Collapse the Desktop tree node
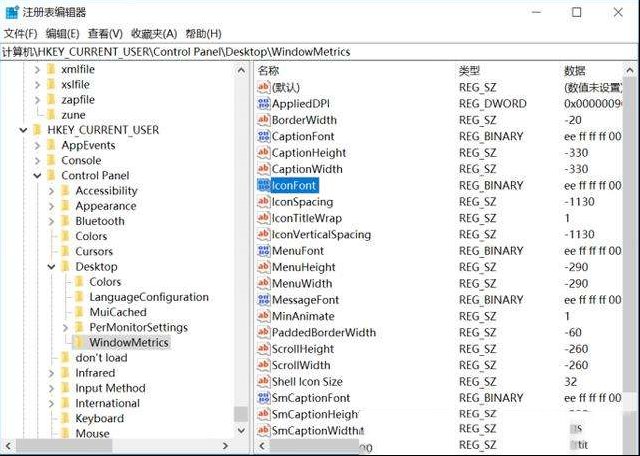The image size is (640, 456). 52,267
